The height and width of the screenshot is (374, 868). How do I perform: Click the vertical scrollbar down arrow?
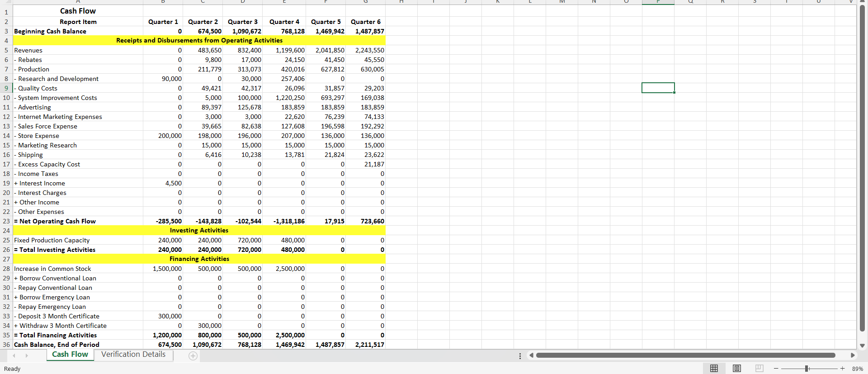pyautogui.click(x=862, y=346)
